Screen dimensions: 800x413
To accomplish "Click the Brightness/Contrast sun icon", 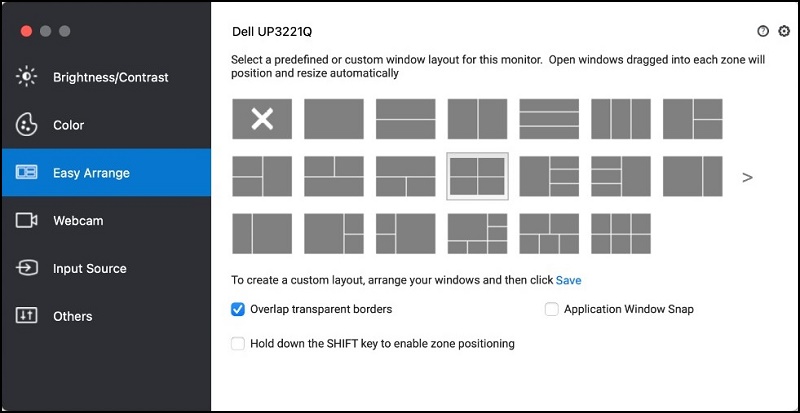I will pos(26,77).
